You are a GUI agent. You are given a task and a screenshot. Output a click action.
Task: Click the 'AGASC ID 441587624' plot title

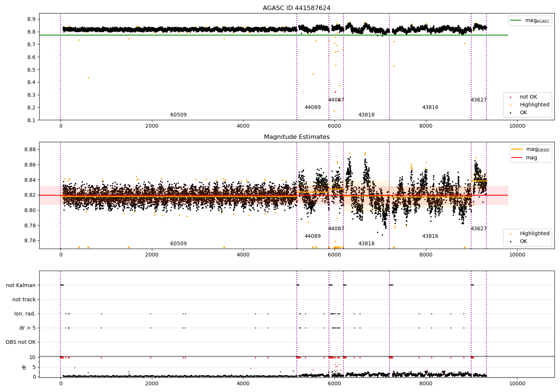pos(296,8)
